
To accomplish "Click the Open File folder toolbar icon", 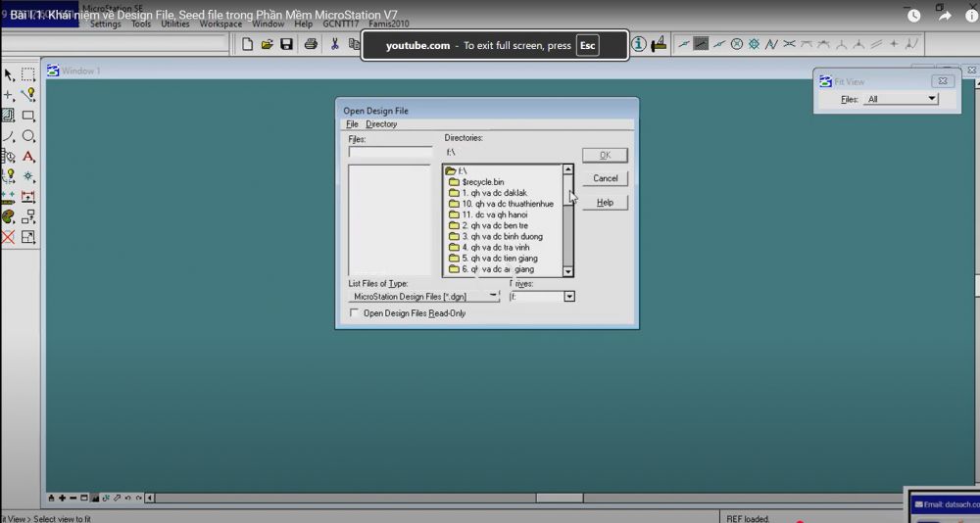I will pyautogui.click(x=267, y=44).
